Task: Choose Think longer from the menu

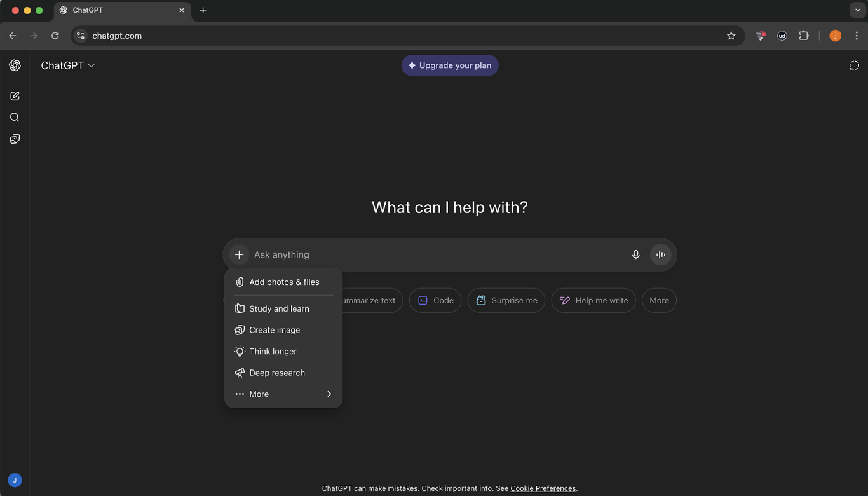Action: coord(283,352)
